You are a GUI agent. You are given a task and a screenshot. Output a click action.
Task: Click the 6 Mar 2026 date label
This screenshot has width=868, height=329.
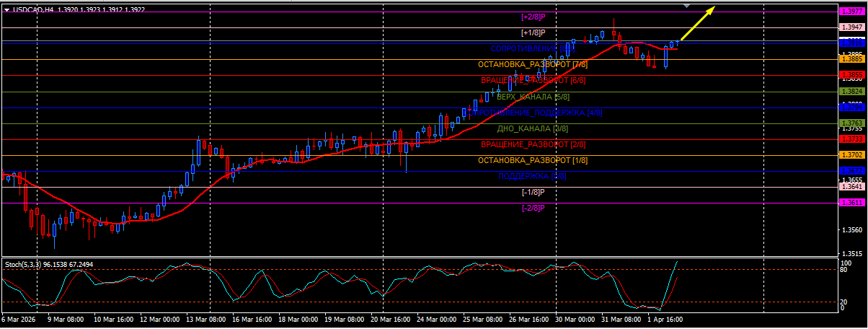coord(18,319)
